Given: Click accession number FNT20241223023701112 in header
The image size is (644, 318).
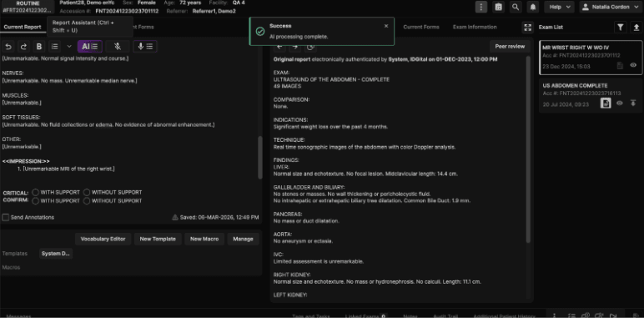Looking at the screenshot, I should (127, 11).
